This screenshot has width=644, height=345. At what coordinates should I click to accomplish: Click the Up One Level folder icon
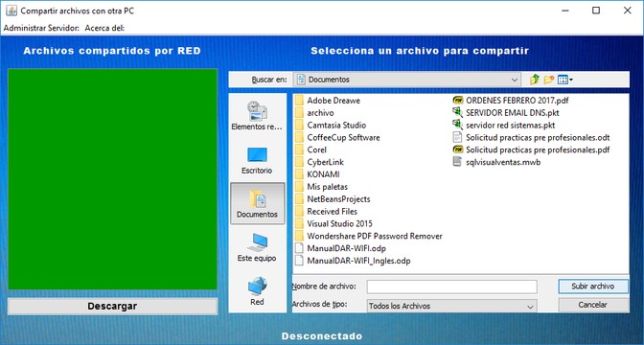(535, 80)
